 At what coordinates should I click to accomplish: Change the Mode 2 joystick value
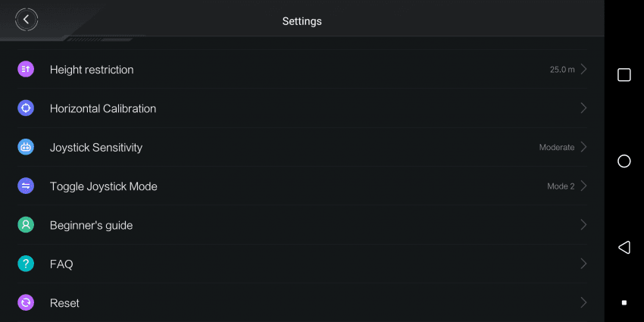[561, 186]
